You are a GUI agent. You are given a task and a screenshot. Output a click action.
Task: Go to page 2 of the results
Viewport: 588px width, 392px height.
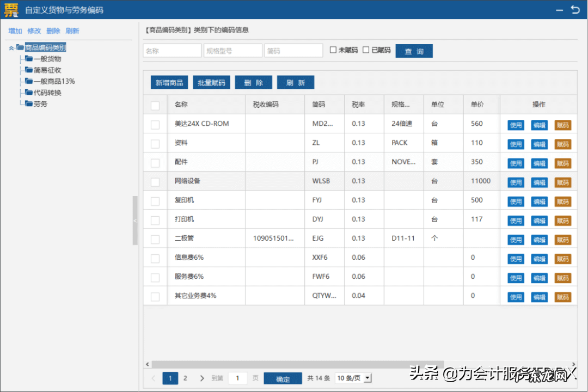click(185, 378)
